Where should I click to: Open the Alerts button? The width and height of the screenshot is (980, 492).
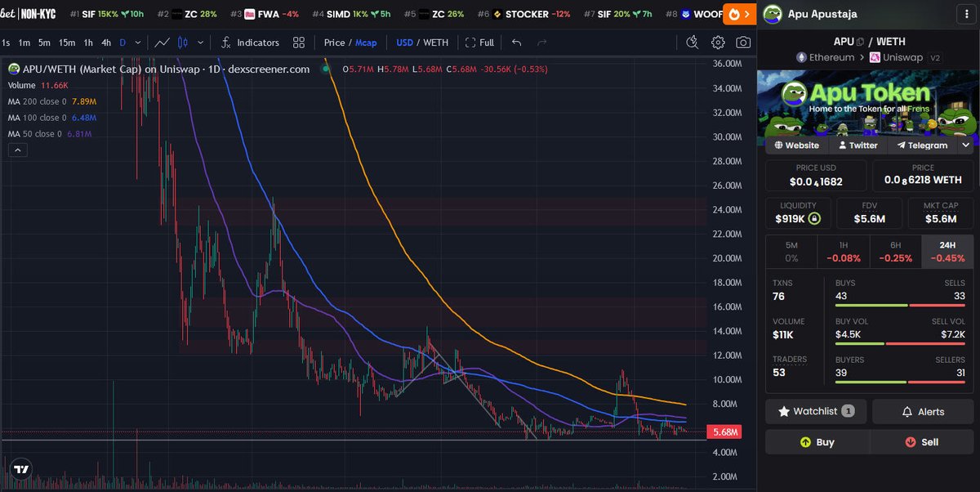point(923,411)
